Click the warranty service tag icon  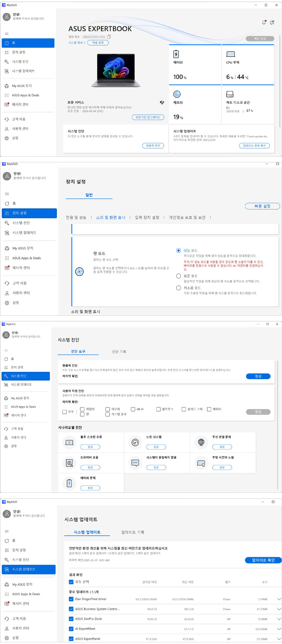pos(162,103)
